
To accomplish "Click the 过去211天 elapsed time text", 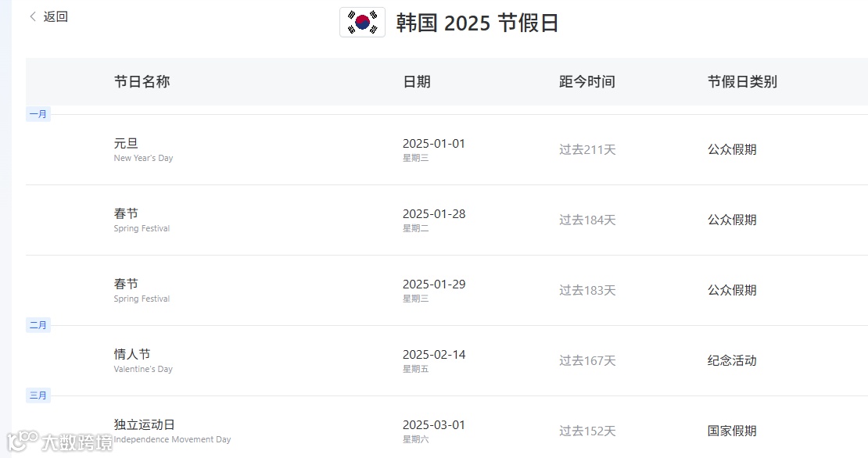I will tap(587, 149).
